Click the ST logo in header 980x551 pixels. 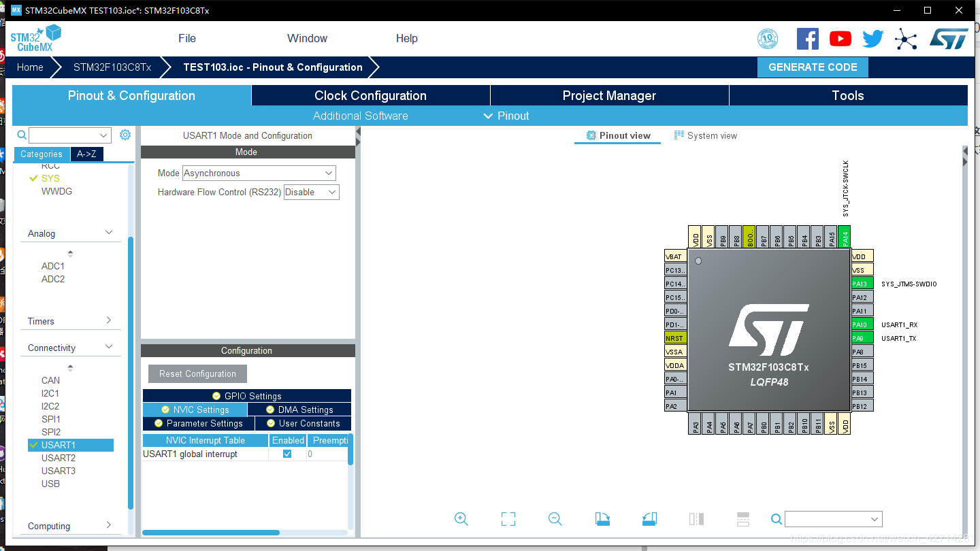point(948,39)
